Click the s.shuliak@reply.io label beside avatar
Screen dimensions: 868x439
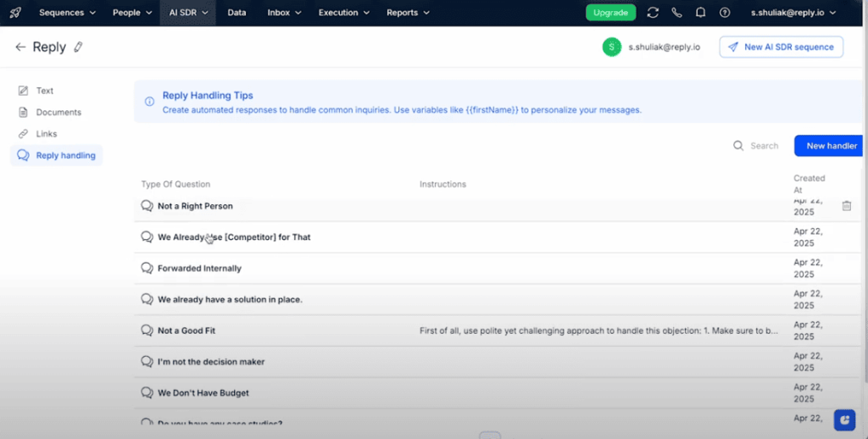coord(665,47)
